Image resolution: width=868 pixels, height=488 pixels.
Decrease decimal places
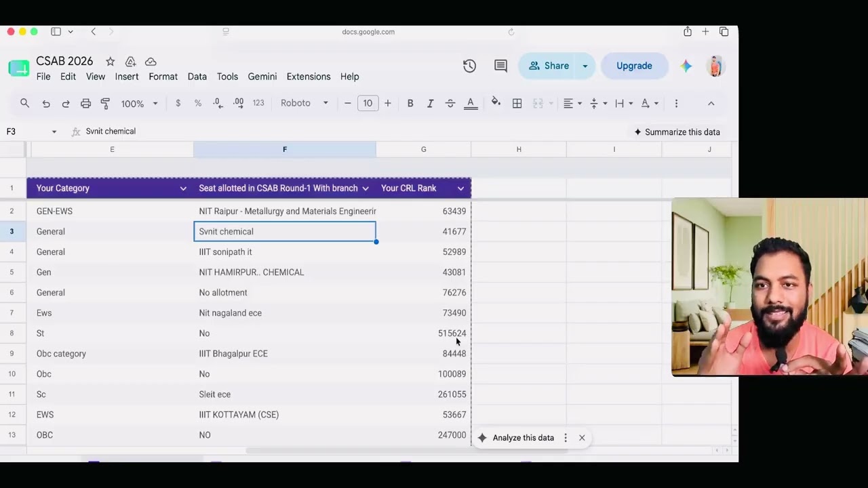[x=218, y=103]
